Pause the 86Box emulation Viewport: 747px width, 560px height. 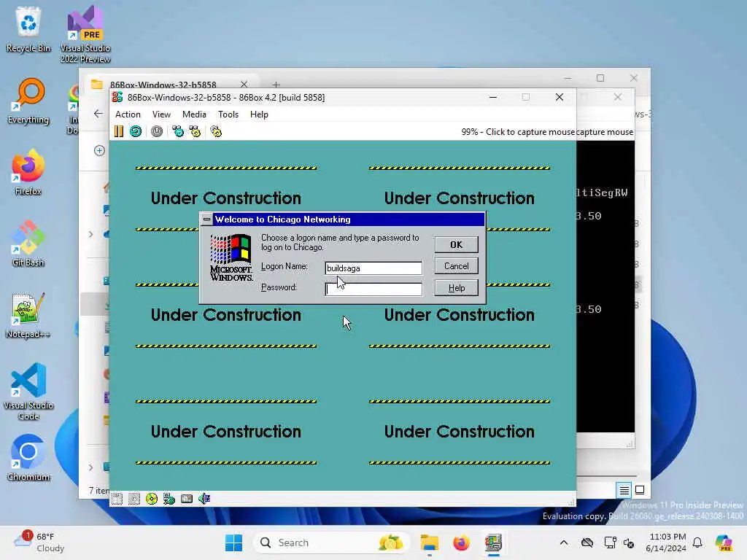coord(119,131)
